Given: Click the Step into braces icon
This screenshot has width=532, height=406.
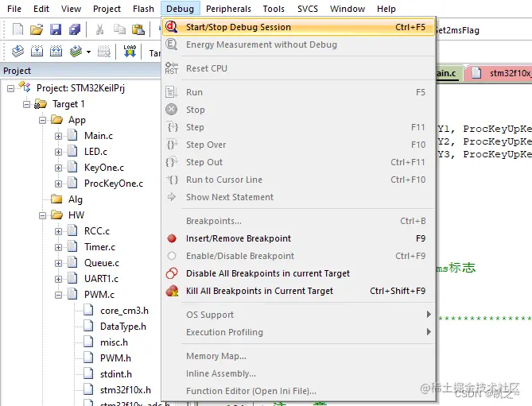Looking at the screenshot, I should 173,127.
